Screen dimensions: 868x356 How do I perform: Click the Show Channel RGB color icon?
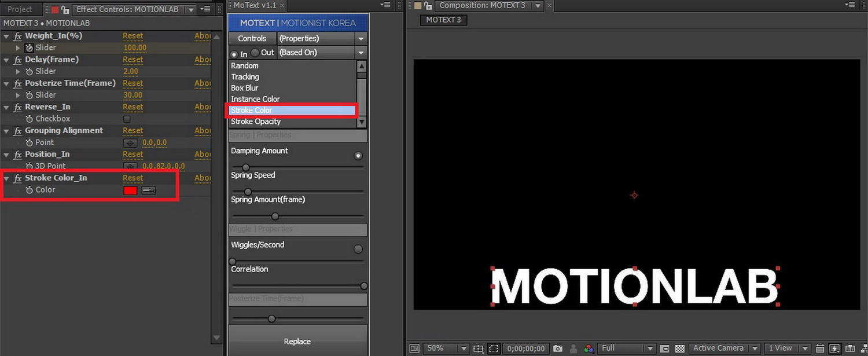[589, 348]
